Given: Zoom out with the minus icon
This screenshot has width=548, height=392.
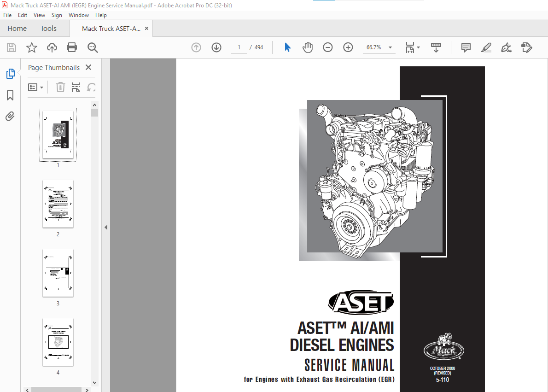Looking at the screenshot, I should (x=327, y=47).
